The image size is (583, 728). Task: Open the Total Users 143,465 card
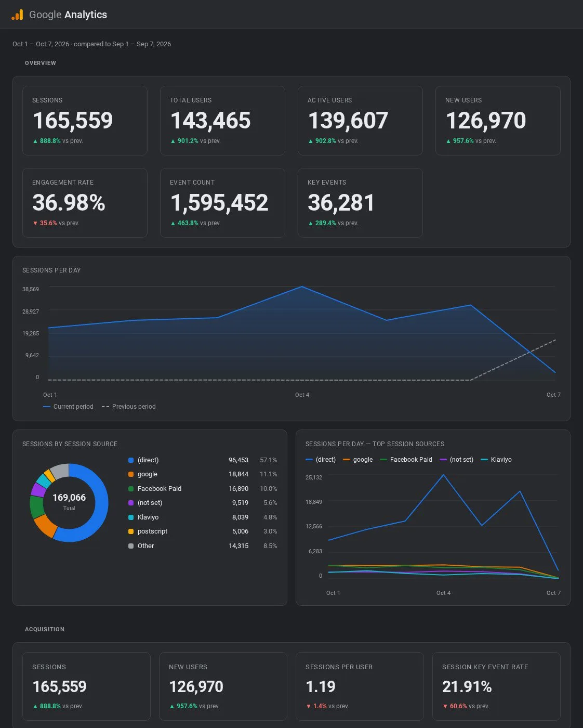pos(222,121)
